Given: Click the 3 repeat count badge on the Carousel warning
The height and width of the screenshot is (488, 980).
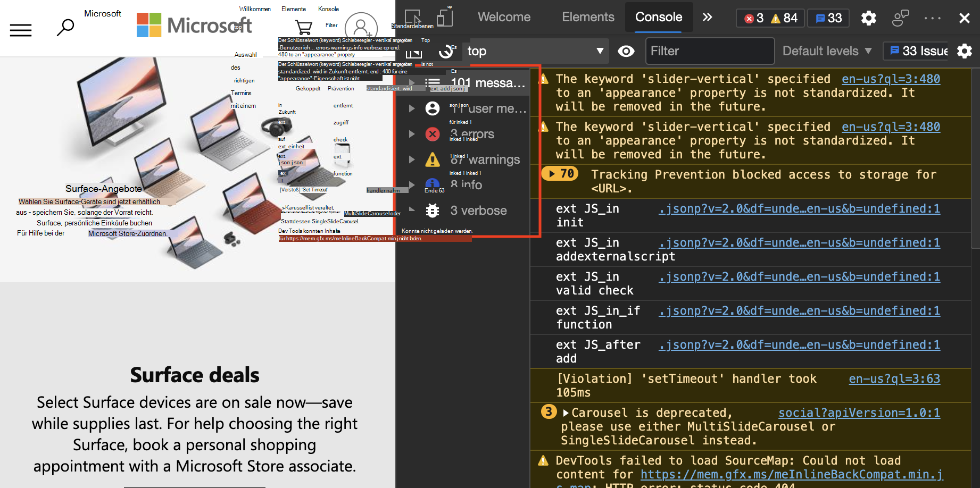Looking at the screenshot, I should click(549, 412).
